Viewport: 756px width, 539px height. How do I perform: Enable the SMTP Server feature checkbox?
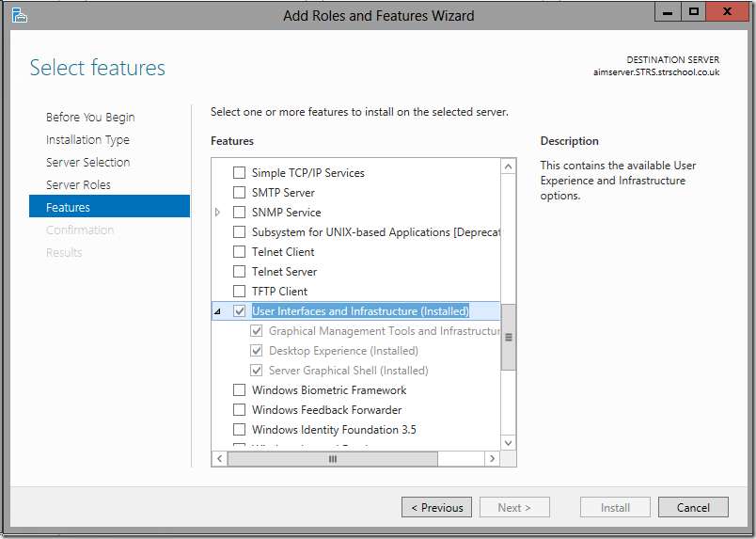tap(239, 193)
